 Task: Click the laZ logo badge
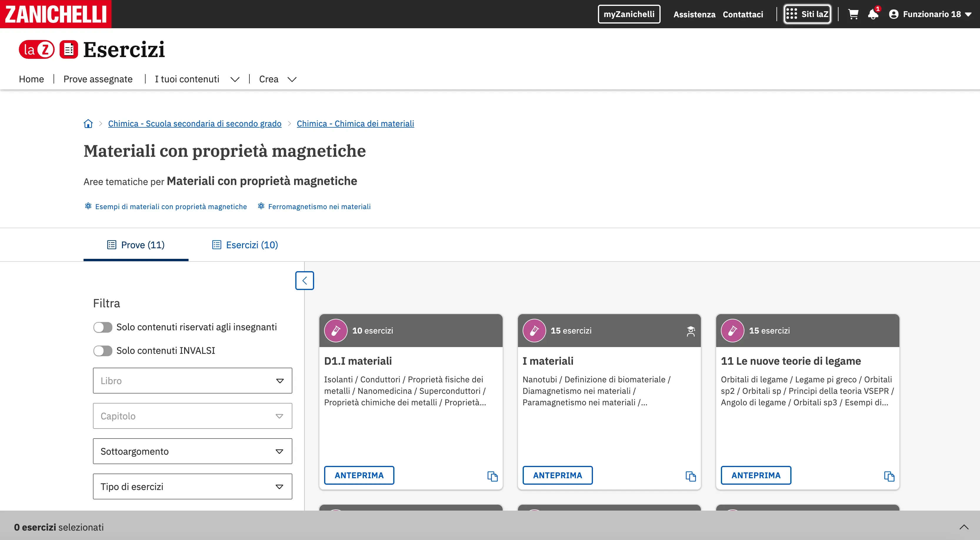(37, 49)
